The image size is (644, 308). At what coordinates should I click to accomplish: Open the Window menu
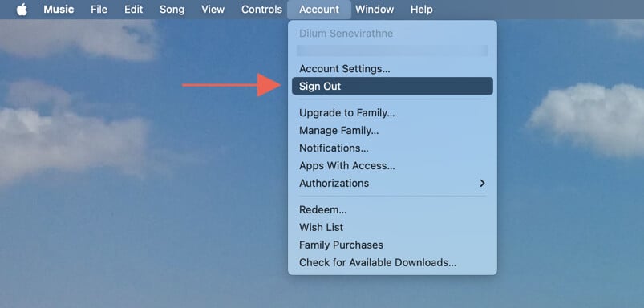click(375, 10)
